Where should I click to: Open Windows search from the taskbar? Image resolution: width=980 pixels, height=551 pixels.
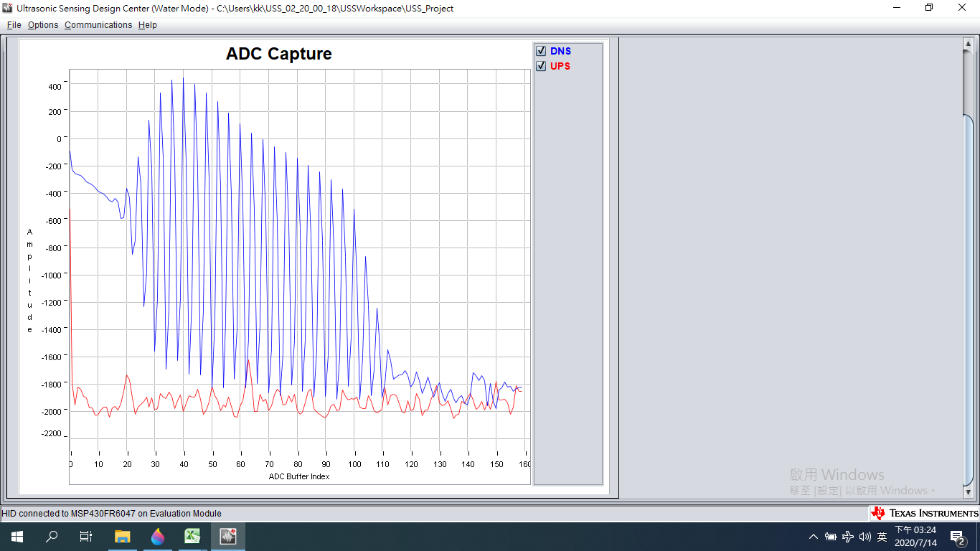[x=52, y=537]
